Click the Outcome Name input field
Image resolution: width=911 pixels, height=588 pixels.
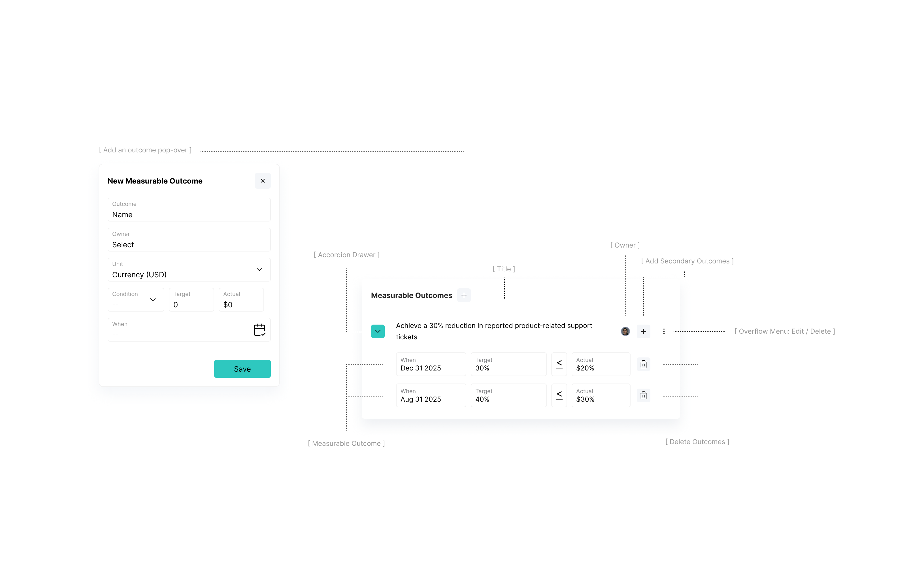click(x=189, y=210)
